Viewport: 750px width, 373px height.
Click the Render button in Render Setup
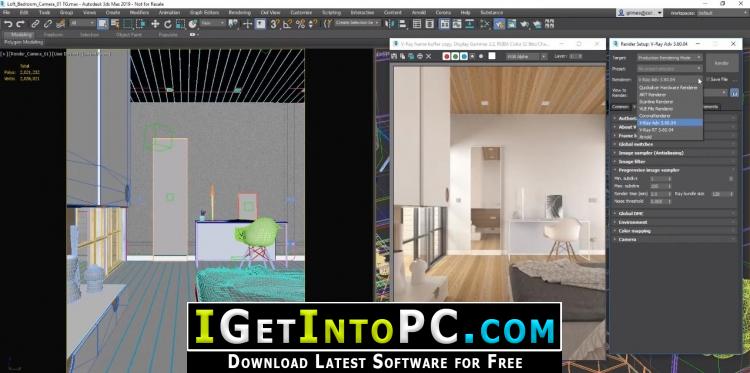[x=721, y=63]
